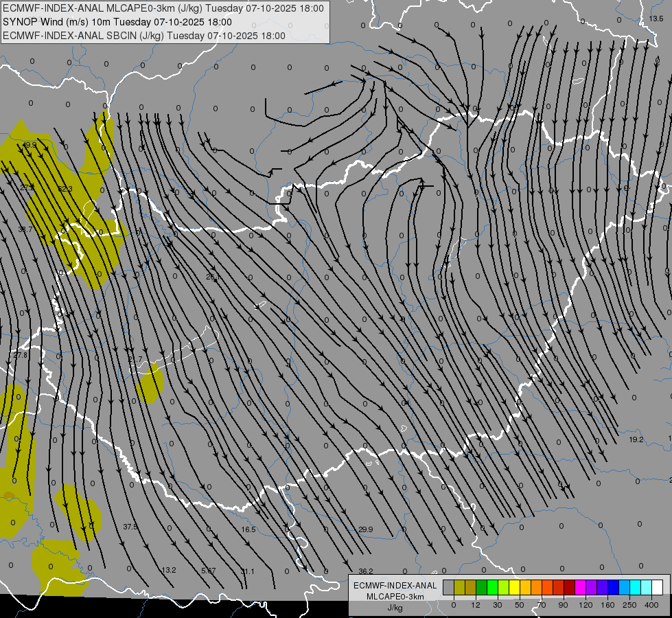Click the legend ECMWF-INDEX-ANAL label
This screenshot has height=618, width=672.
tap(395, 586)
